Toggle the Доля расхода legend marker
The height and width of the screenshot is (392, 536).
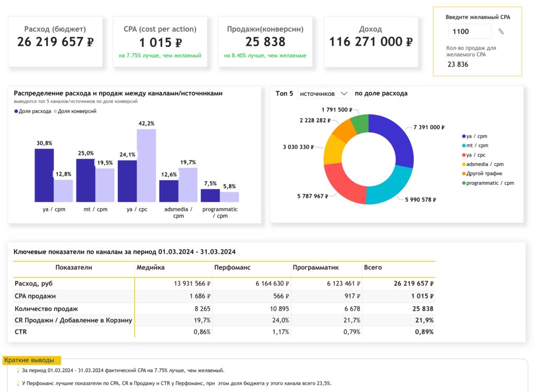(x=16, y=111)
